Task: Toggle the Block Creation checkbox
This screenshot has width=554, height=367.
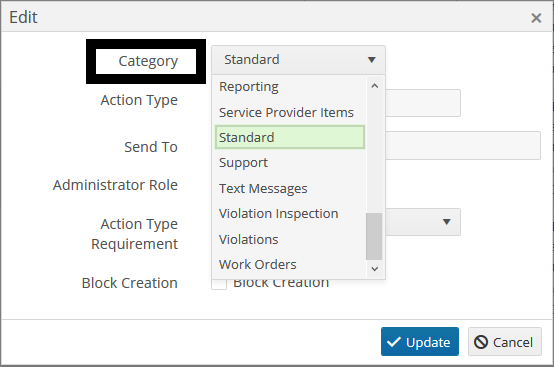Action: (219, 284)
